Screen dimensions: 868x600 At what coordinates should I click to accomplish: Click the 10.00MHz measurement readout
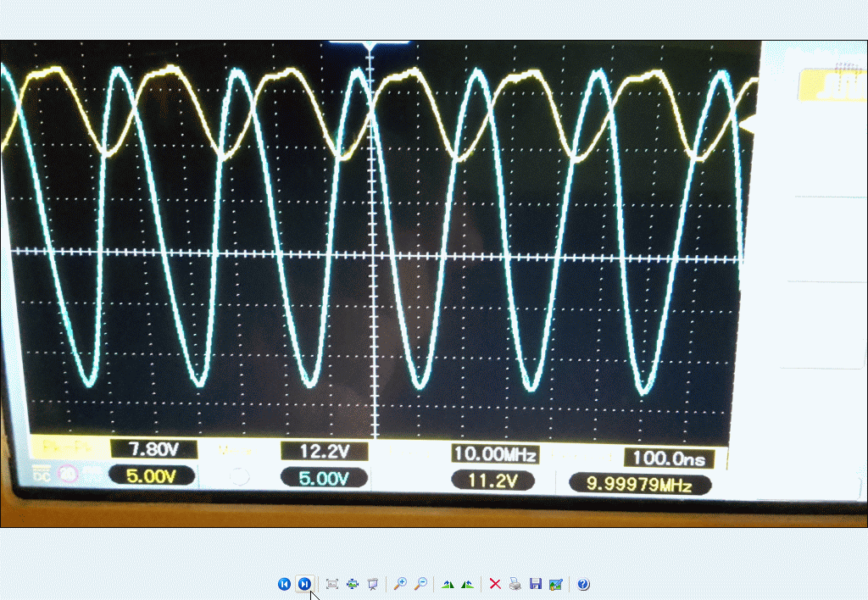(x=495, y=454)
